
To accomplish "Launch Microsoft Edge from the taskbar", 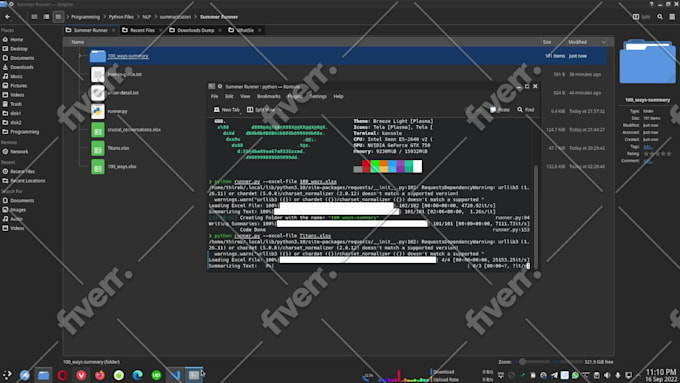I will coord(137,375).
